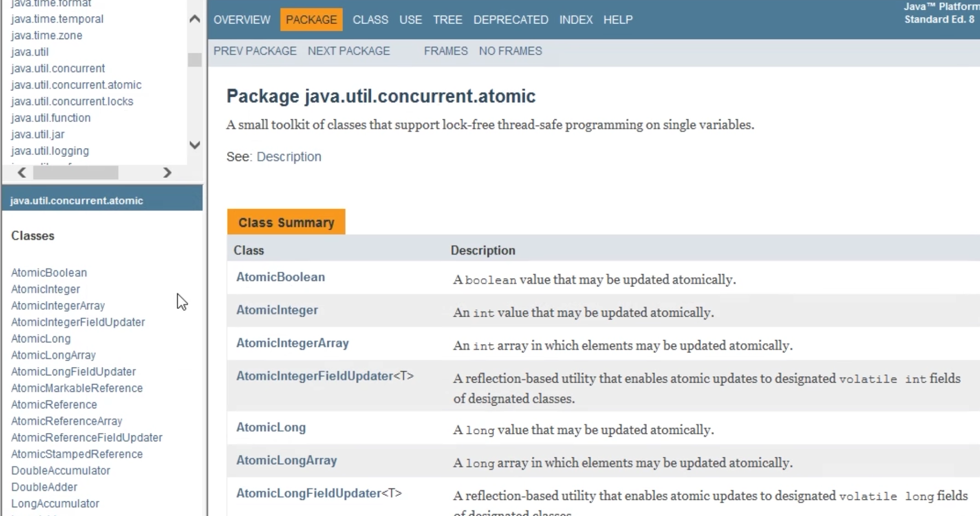Open AtomicBoolean in the Class Summary table
Screen dimensions: 980x516
(x=280, y=277)
